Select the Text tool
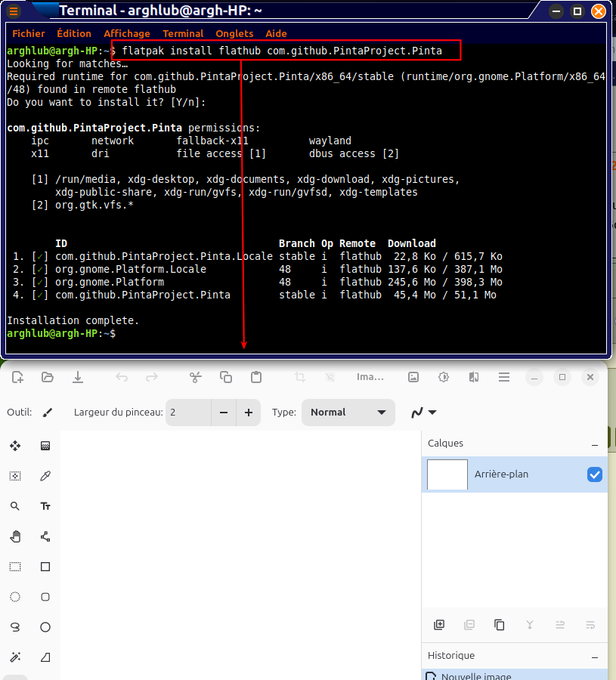 tap(45, 506)
